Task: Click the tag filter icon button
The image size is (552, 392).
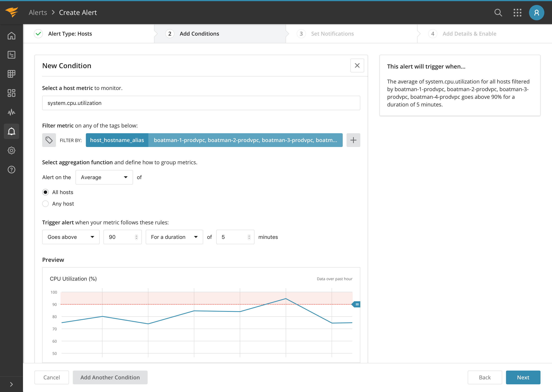Action: (x=49, y=140)
